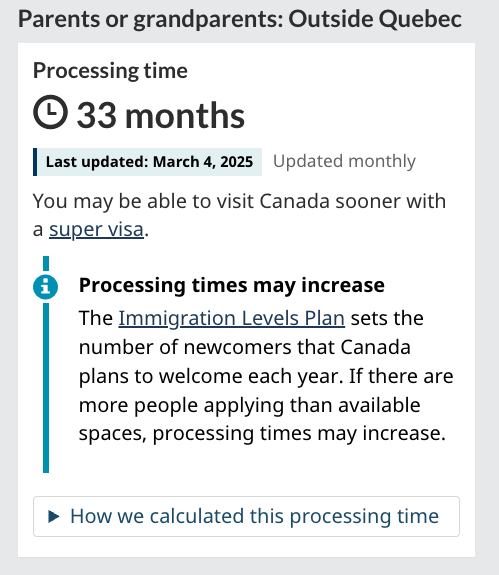Click the bordered box around How we calculated
The image size is (499, 575).
pos(246,516)
